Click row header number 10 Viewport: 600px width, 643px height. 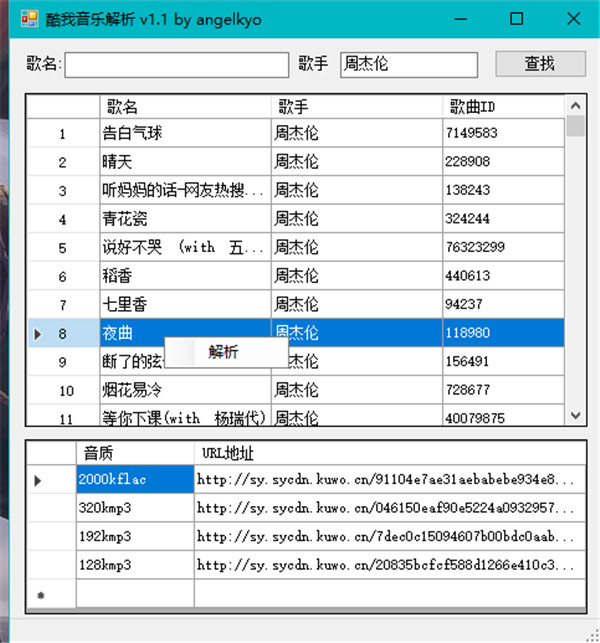coord(64,390)
